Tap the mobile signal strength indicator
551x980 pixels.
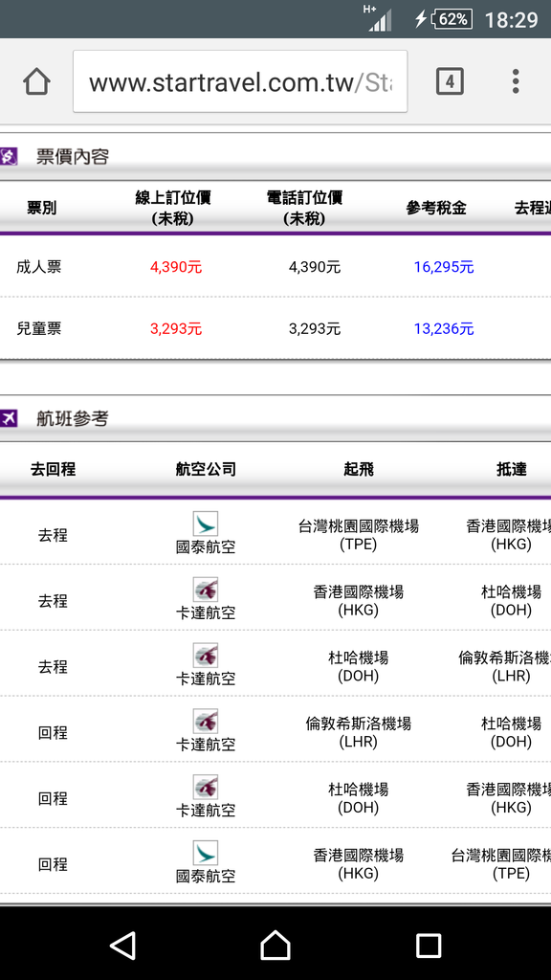click(x=379, y=19)
